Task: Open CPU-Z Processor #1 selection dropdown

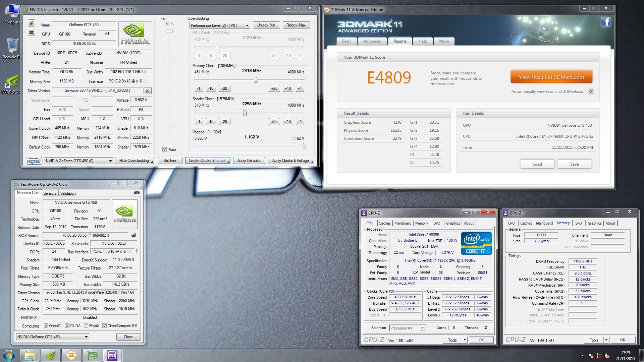Action: point(407,328)
